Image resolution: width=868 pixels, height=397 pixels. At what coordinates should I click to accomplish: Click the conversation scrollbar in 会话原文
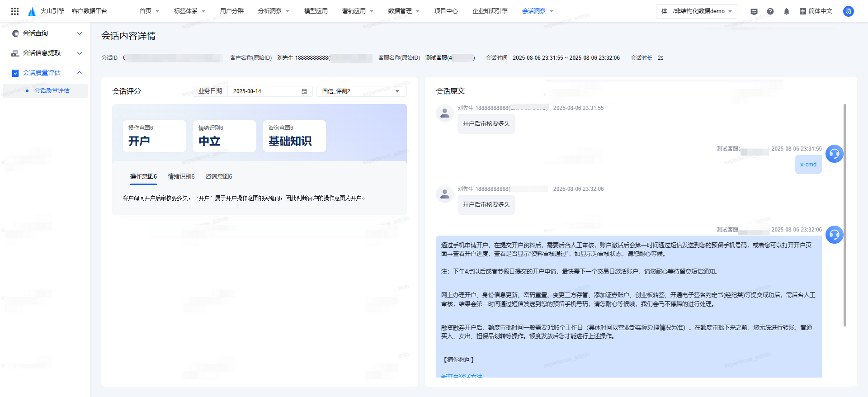[844, 215]
